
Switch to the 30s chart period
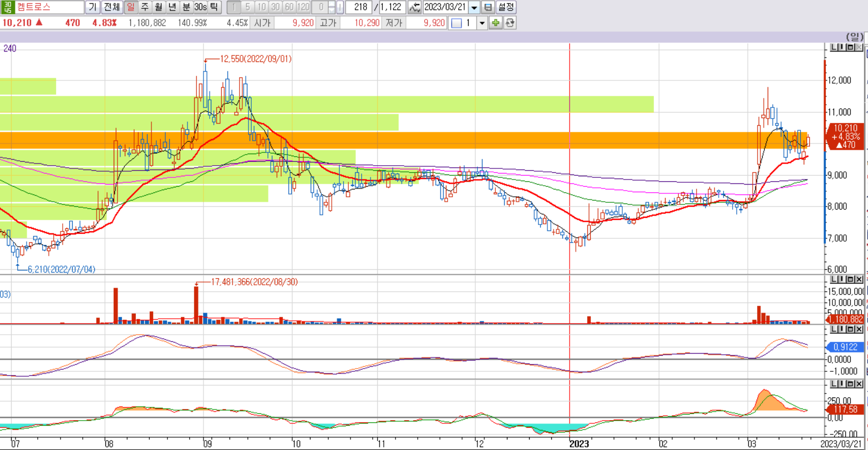[x=200, y=7]
